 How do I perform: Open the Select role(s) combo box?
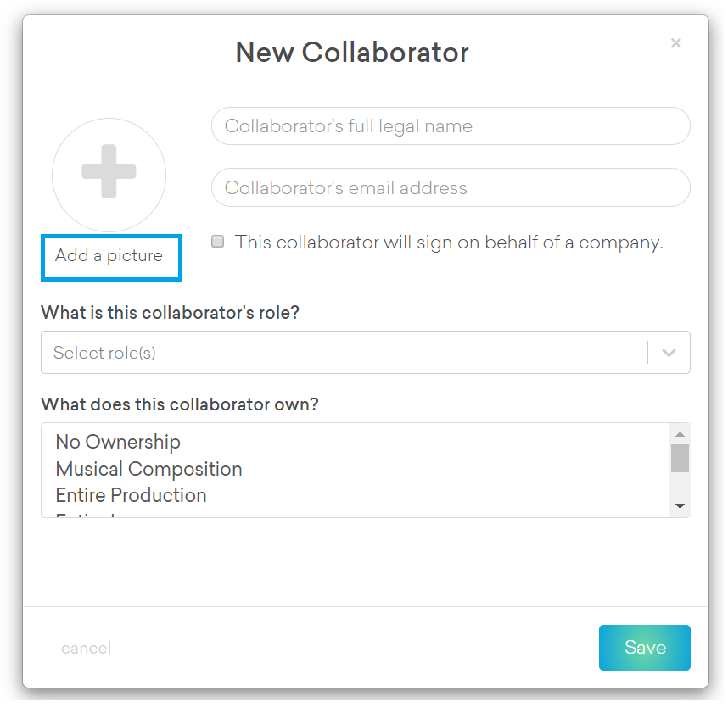339,353
